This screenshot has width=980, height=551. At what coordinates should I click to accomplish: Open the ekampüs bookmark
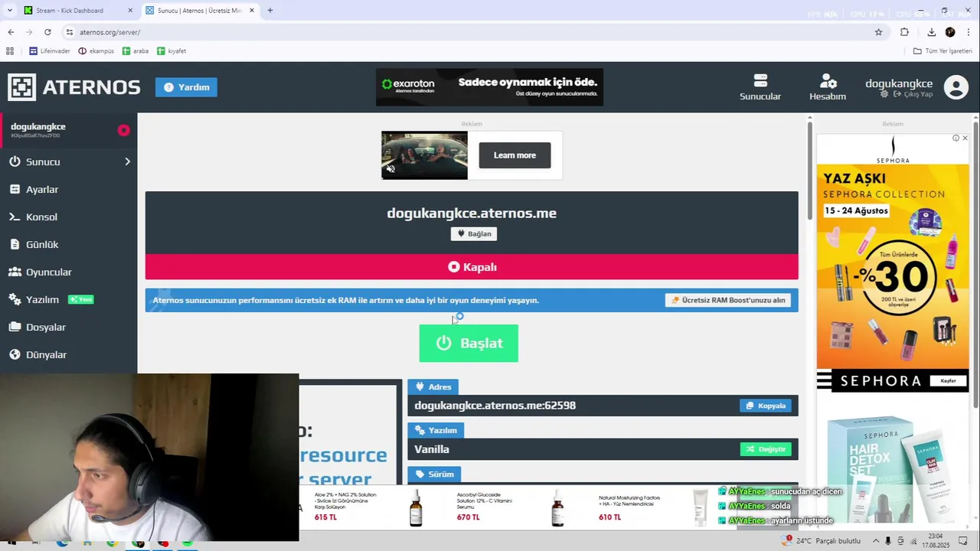click(x=96, y=51)
